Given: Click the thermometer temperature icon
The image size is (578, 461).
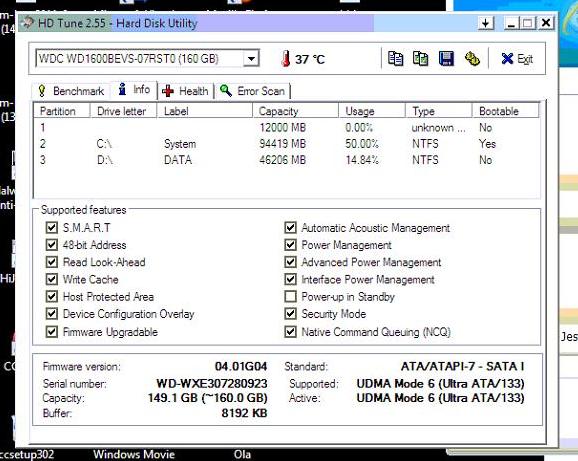Looking at the screenshot, I should pyautogui.click(x=285, y=59).
